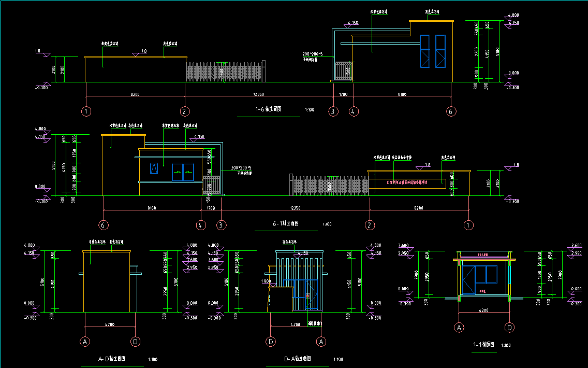Select the 1-1 section drawing title
Screen dimensions: 588x368
click(x=484, y=345)
